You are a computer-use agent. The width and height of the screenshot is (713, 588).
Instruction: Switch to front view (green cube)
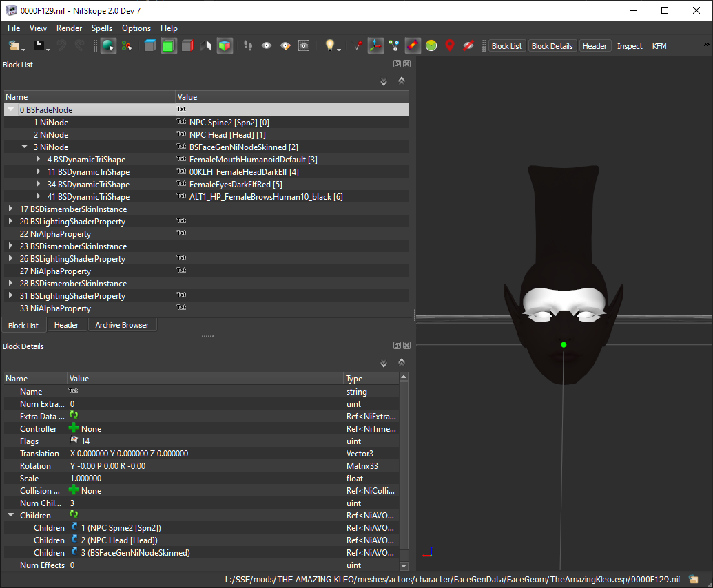point(169,46)
